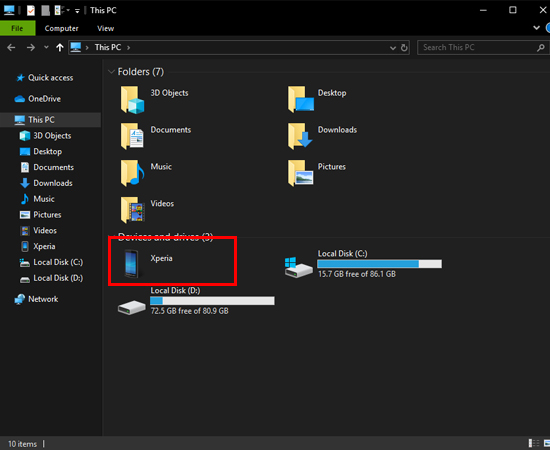Select Documents in navigation pane
This screenshot has height=450, width=550.
tap(47, 167)
